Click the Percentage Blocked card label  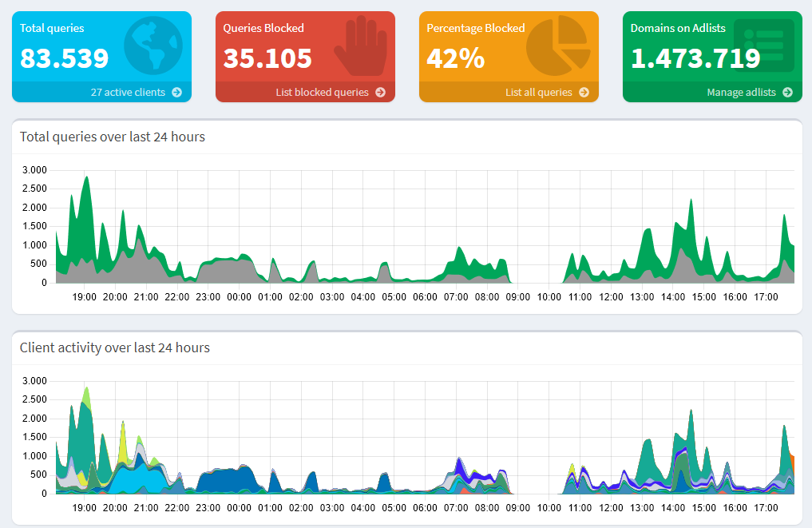coord(476,28)
